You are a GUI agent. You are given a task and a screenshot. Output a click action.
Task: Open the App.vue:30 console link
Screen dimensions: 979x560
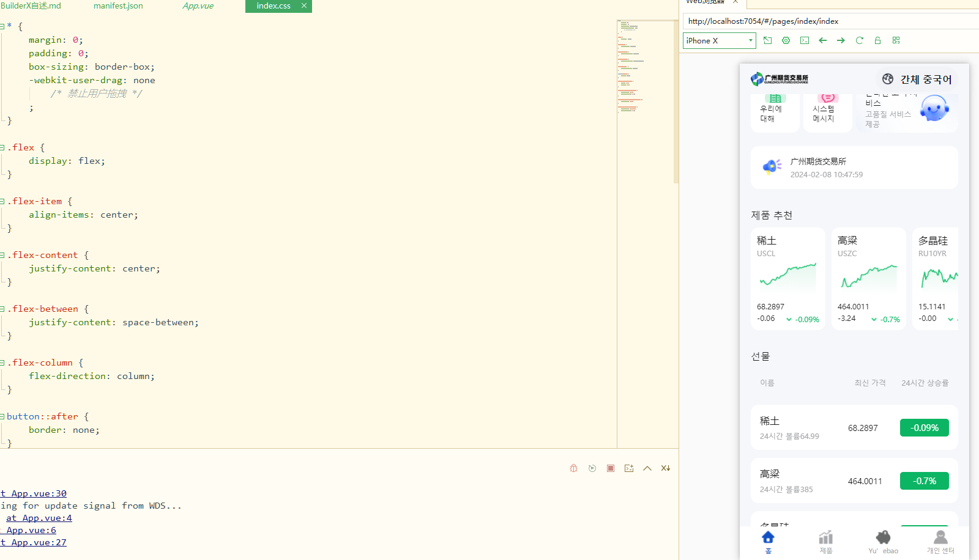click(35, 493)
